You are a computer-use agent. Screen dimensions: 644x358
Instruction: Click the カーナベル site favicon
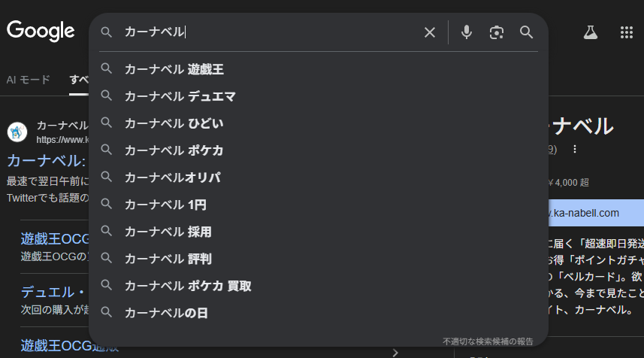[x=17, y=132]
